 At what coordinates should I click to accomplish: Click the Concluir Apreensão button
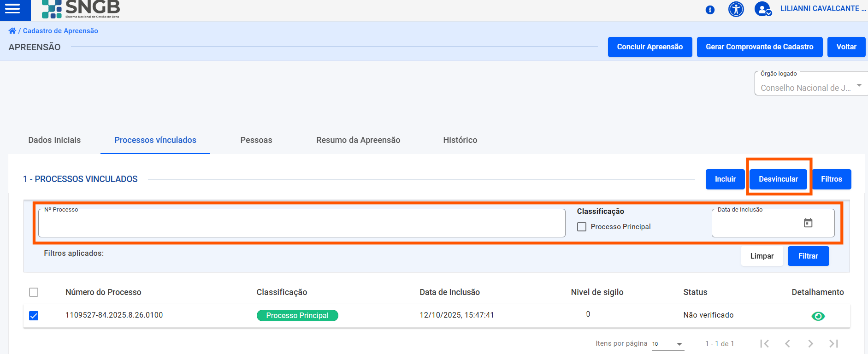(x=650, y=47)
